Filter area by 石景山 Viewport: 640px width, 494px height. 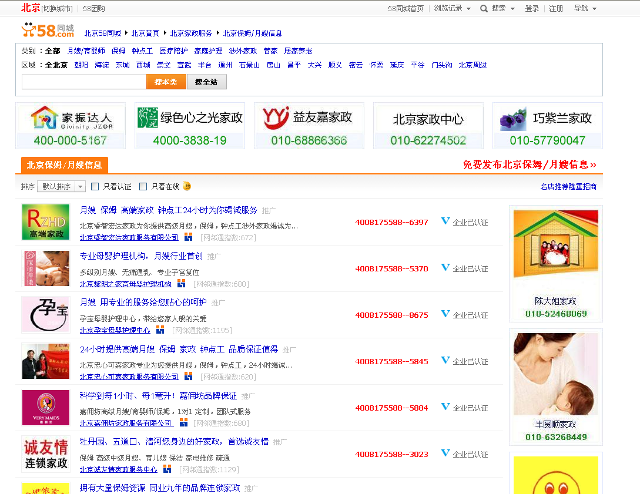click(249, 65)
